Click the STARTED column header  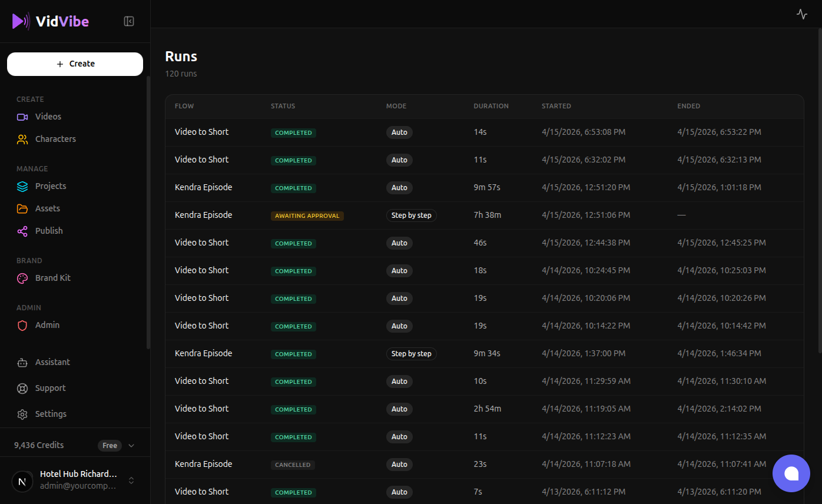tap(556, 106)
